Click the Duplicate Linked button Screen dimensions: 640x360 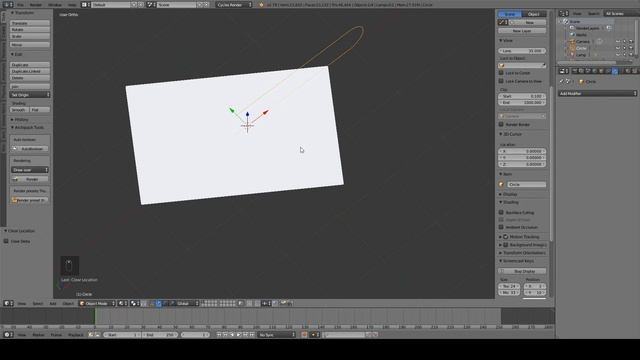coord(30,71)
